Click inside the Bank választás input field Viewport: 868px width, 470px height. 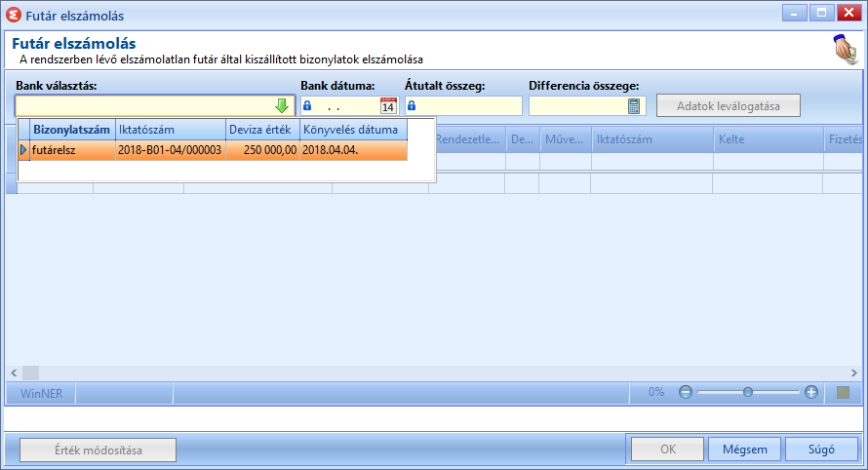(x=145, y=105)
